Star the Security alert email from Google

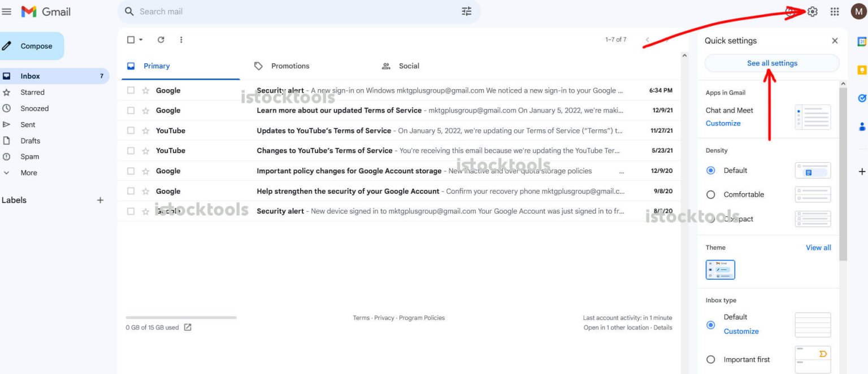146,90
